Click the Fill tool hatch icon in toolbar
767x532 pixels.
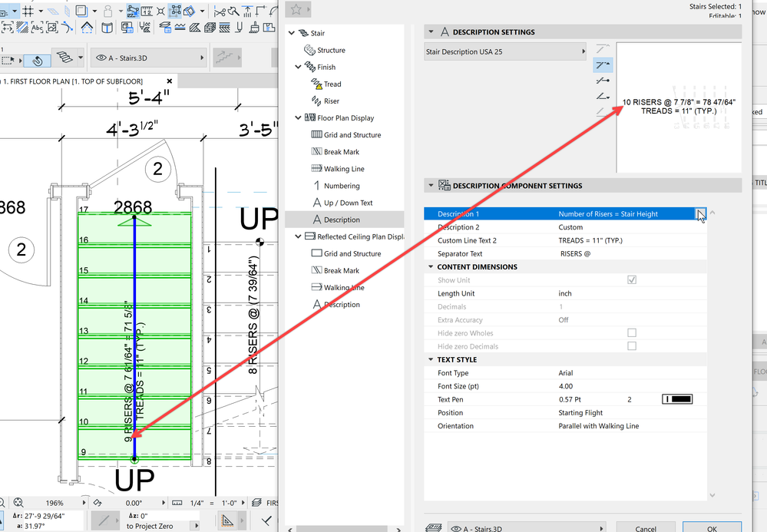coord(21,28)
